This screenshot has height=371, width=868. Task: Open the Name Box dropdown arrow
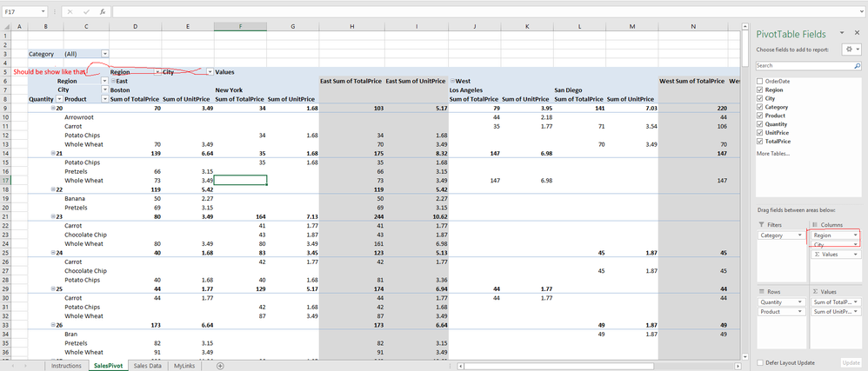coord(44,12)
